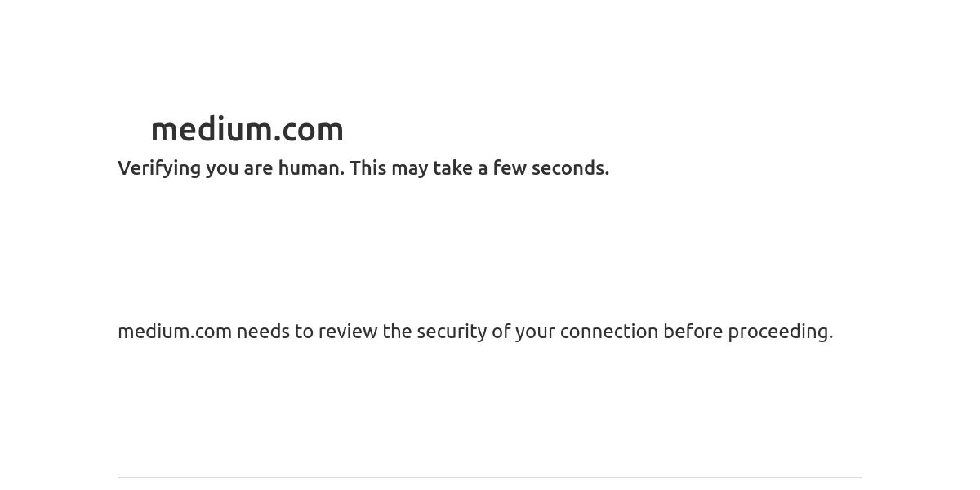
Task: Click the 'medium.com needs to review' message
Action: pos(475,332)
